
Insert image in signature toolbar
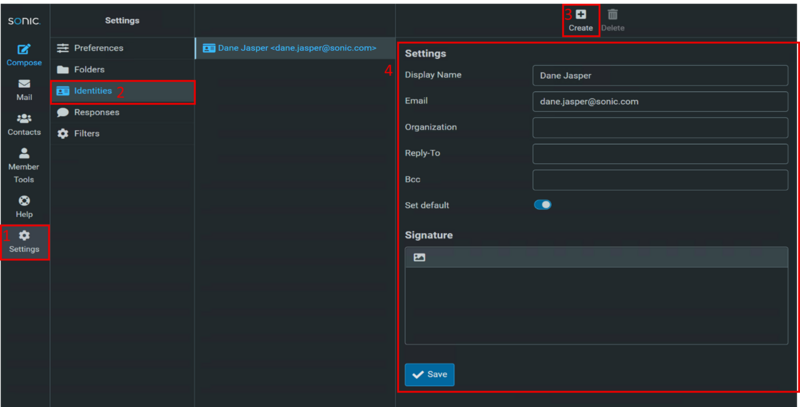coord(419,258)
